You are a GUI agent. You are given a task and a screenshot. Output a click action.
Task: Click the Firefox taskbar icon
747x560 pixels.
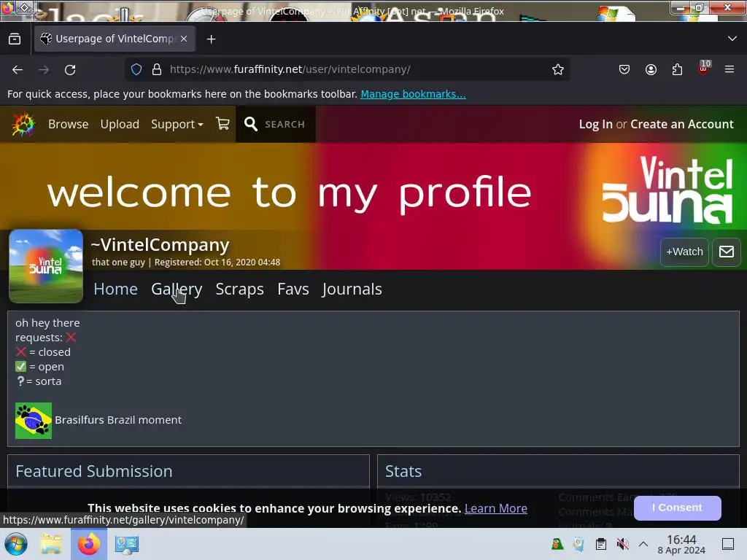(x=88, y=544)
